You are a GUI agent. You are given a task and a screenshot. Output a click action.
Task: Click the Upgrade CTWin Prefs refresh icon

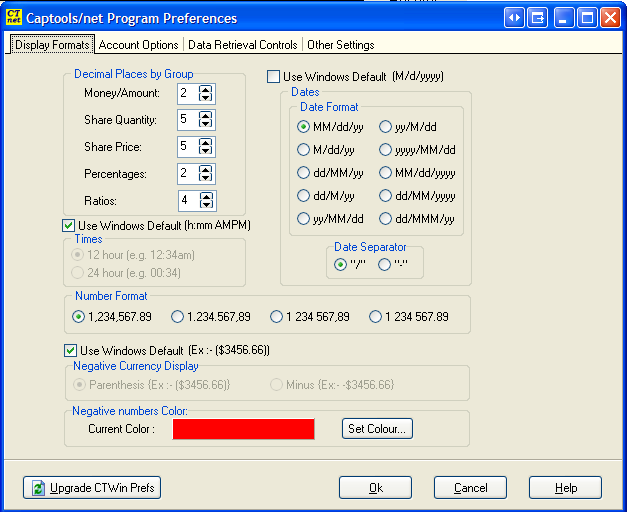click(38, 488)
